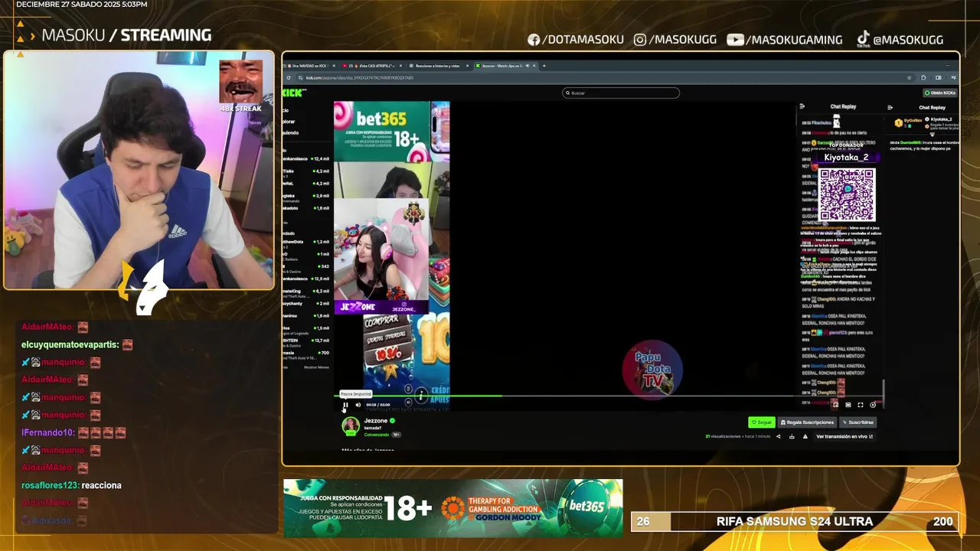The image size is (980, 551).
Task: Enable picture-in-picture for the clip
Action: coord(836,405)
